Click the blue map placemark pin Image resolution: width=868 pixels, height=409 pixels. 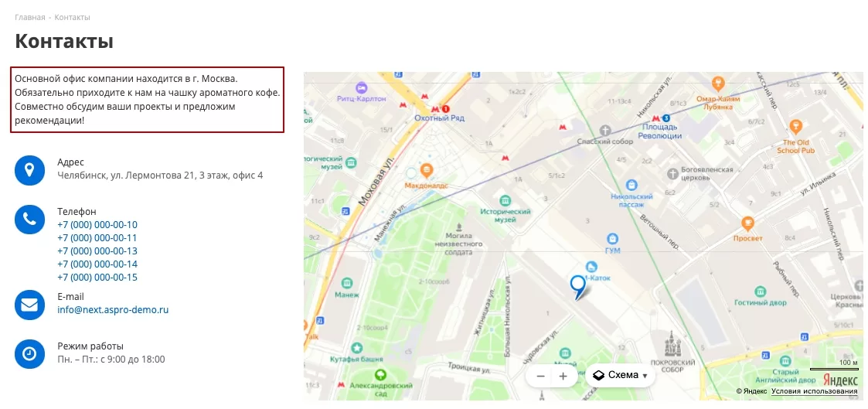[578, 288]
